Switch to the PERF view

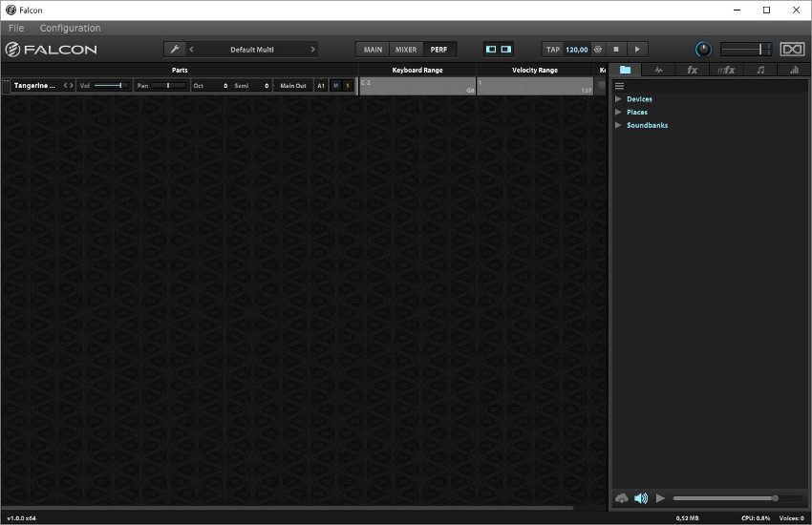coord(438,49)
